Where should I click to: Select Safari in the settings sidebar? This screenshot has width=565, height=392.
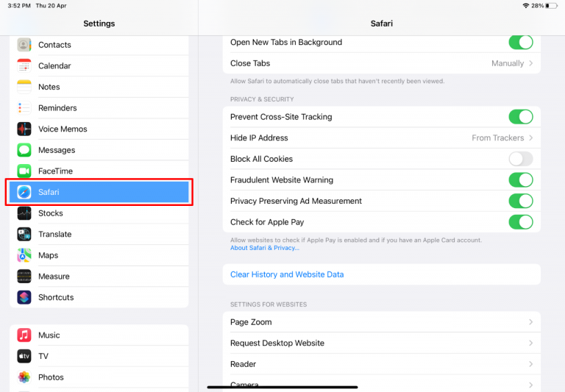[x=99, y=193]
